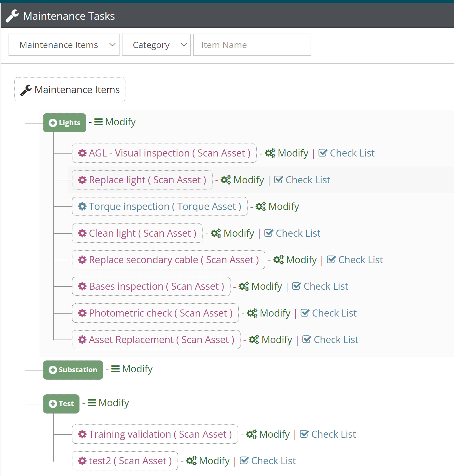Select the Replace secondary cable tree item
The image size is (454, 476).
[x=173, y=260]
